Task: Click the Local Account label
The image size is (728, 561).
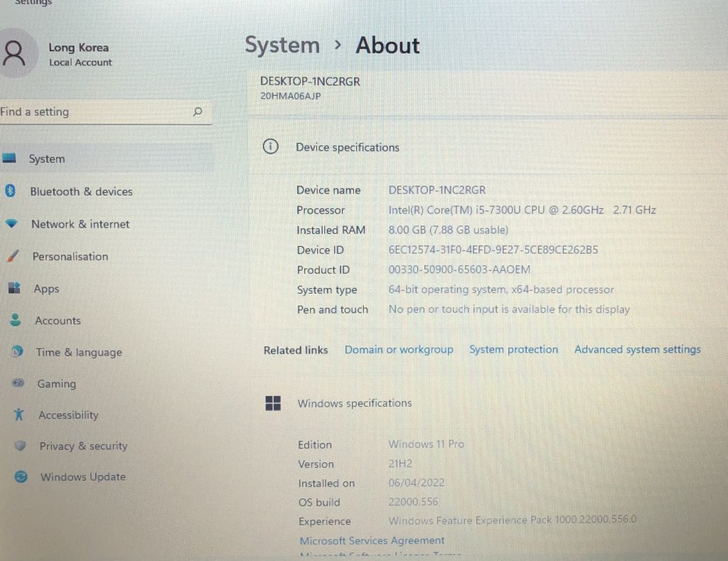Action: click(x=80, y=63)
